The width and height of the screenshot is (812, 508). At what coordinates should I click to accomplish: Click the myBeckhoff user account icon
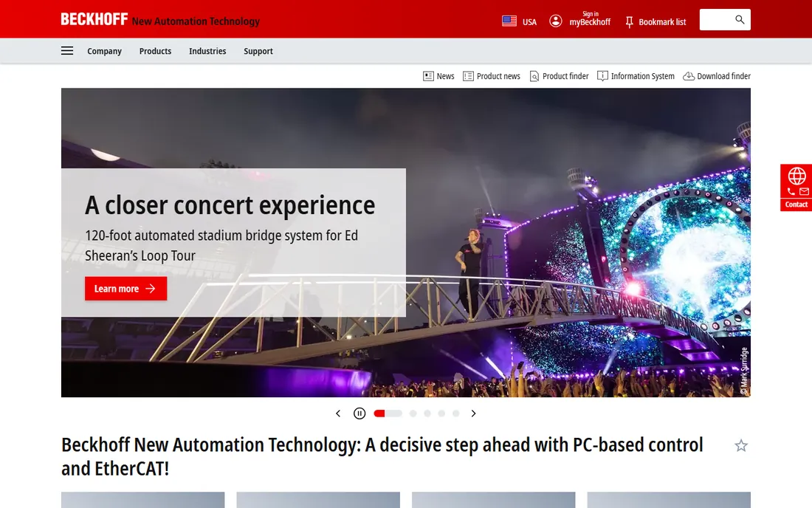[x=556, y=21]
